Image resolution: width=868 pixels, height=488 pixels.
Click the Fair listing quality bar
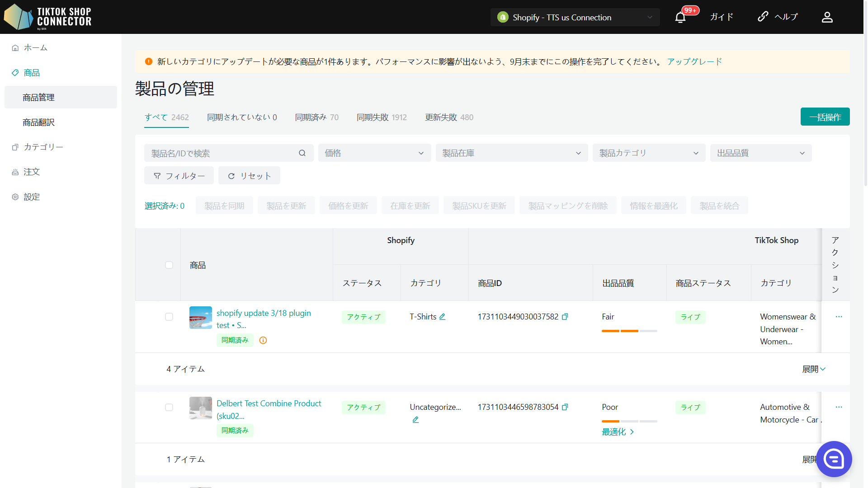click(629, 331)
